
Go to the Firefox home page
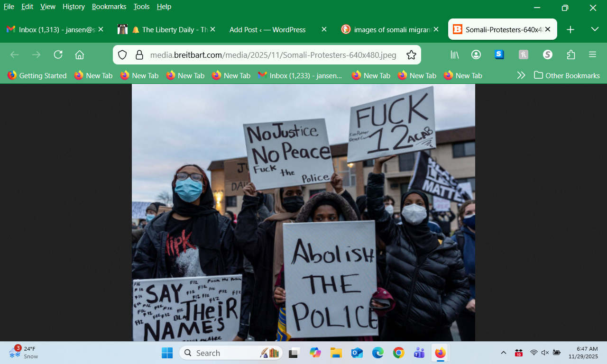click(80, 55)
